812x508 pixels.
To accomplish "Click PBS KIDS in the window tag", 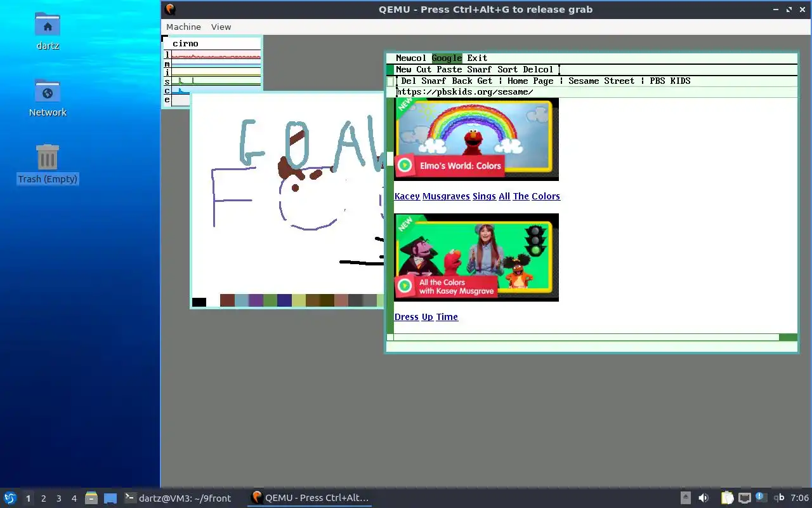I will tap(670, 81).
